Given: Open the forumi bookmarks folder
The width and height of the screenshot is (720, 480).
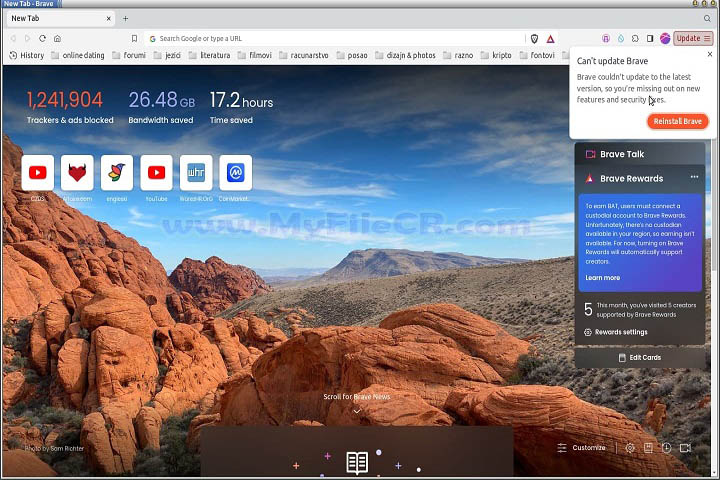Looking at the screenshot, I should coord(129,55).
